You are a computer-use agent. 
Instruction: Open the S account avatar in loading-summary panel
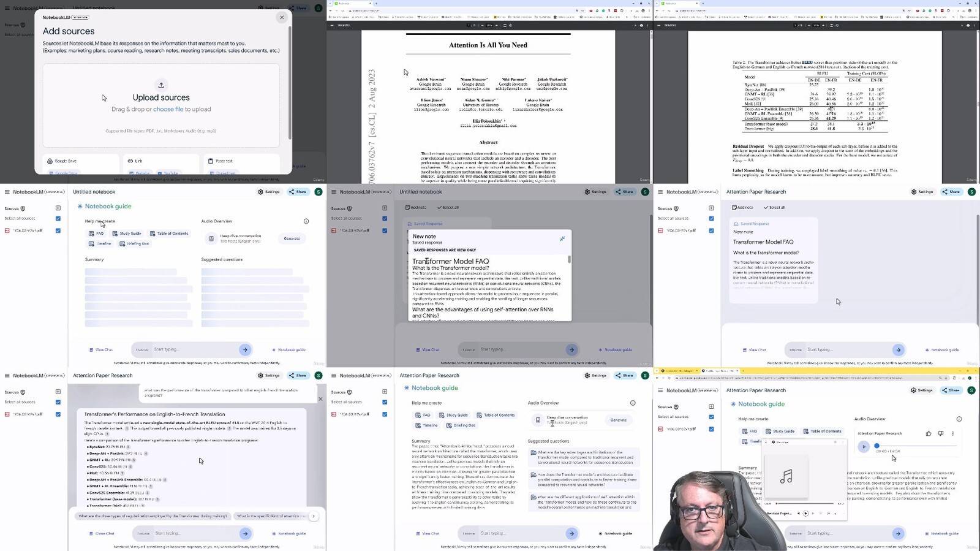click(x=318, y=192)
